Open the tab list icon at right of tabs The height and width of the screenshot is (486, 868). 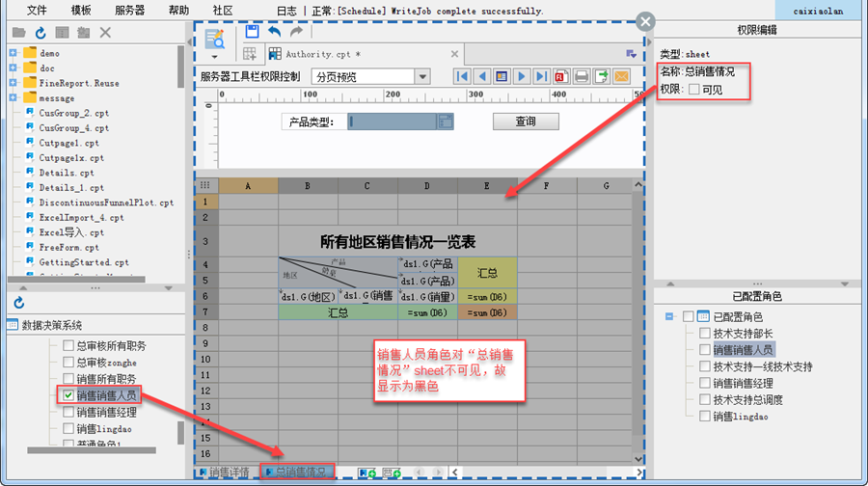tap(631, 54)
